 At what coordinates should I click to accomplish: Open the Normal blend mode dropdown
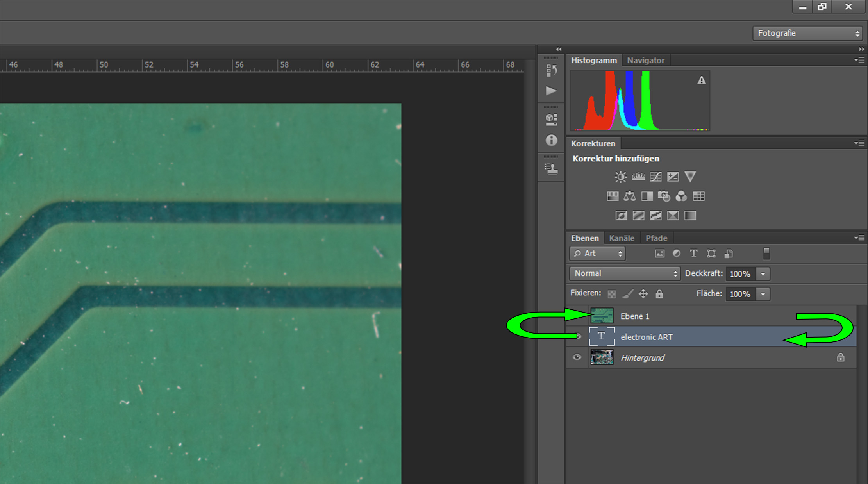625,273
